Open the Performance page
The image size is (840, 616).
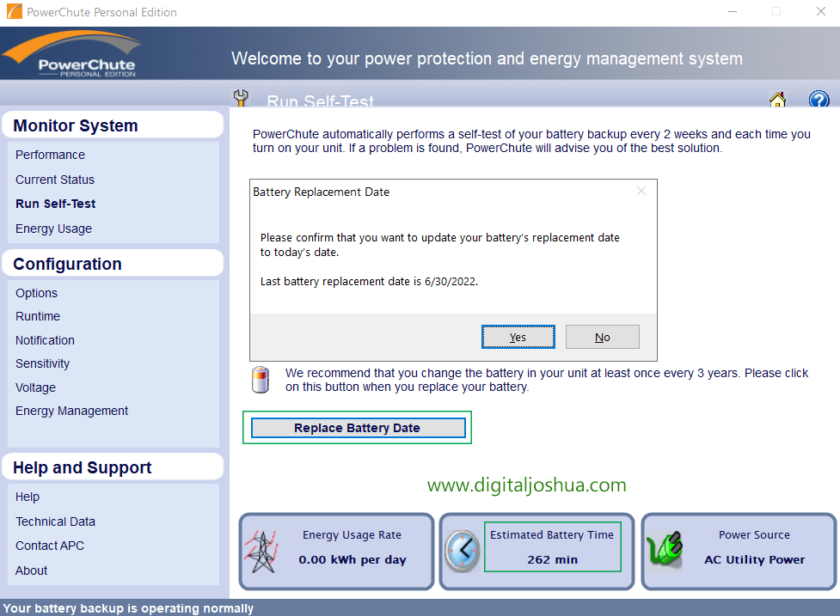pos(50,155)
